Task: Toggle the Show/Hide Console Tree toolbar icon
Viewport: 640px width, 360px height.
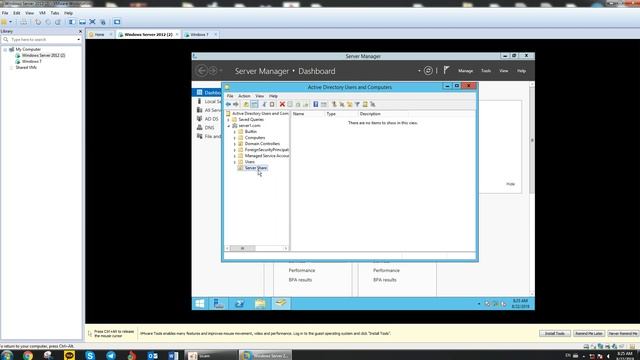Action: [255, 104]
